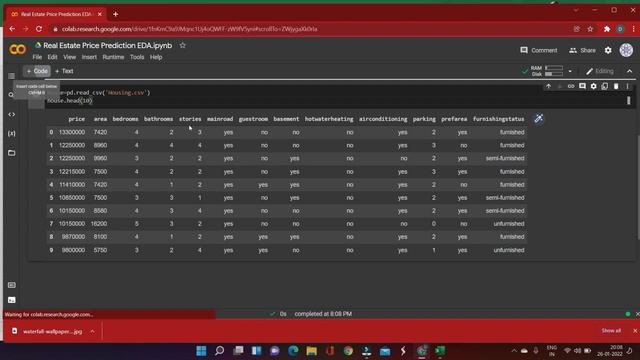
Task: Open the Tools menu
Action: [x=137, y=57]
